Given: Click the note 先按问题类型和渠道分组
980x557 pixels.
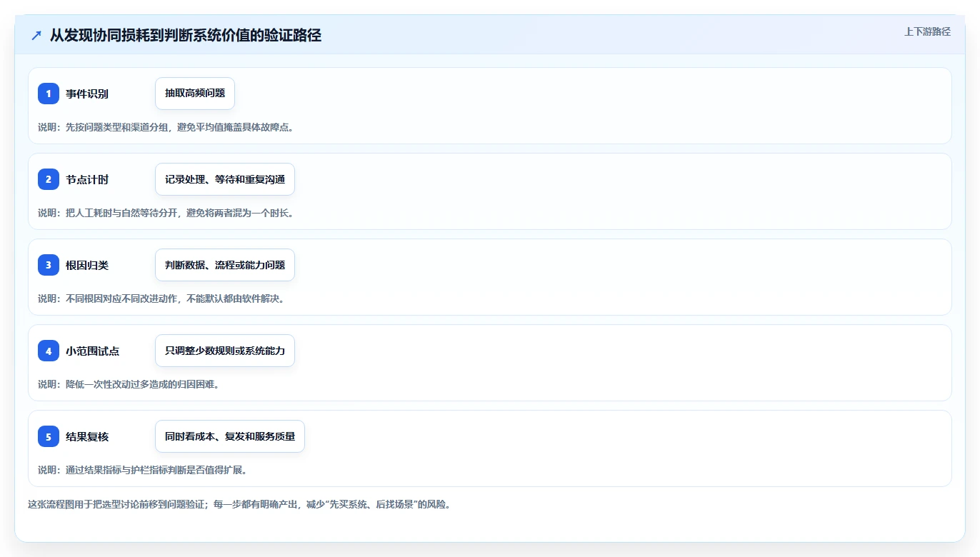Looking at the screenshot, I should (166, 127).
